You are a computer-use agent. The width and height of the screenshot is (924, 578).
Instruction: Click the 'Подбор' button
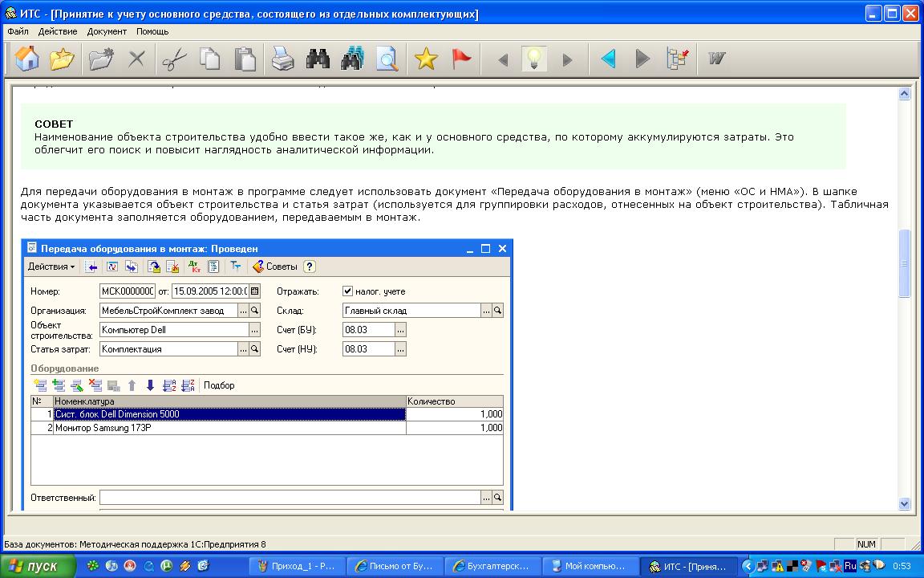219,385
